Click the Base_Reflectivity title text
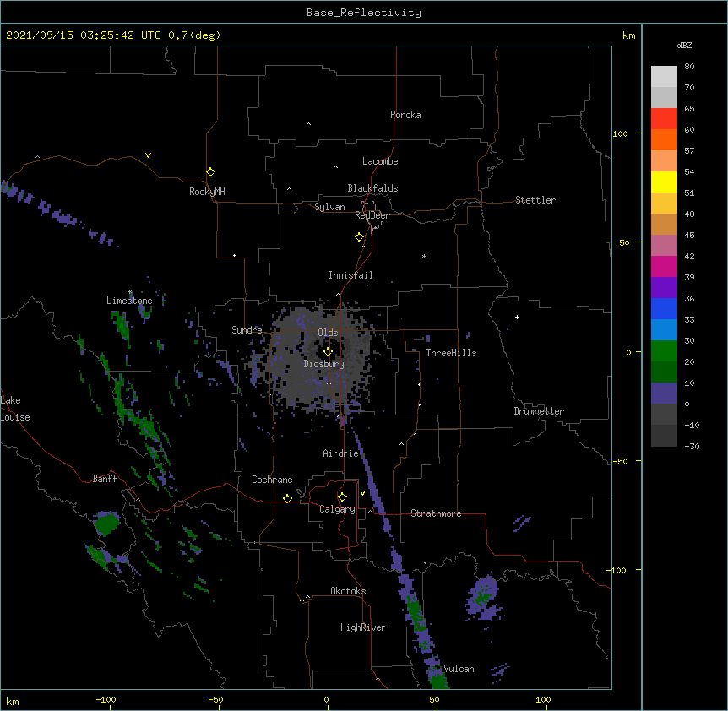This screenshot has height=711, width=728. pos(364,13)
